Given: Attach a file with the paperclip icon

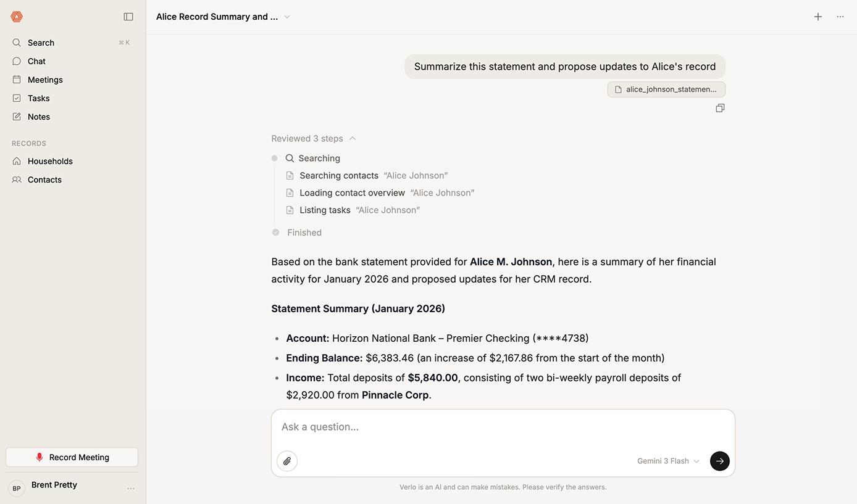Looking at the screenshot, I should click(x=287, y=461).
